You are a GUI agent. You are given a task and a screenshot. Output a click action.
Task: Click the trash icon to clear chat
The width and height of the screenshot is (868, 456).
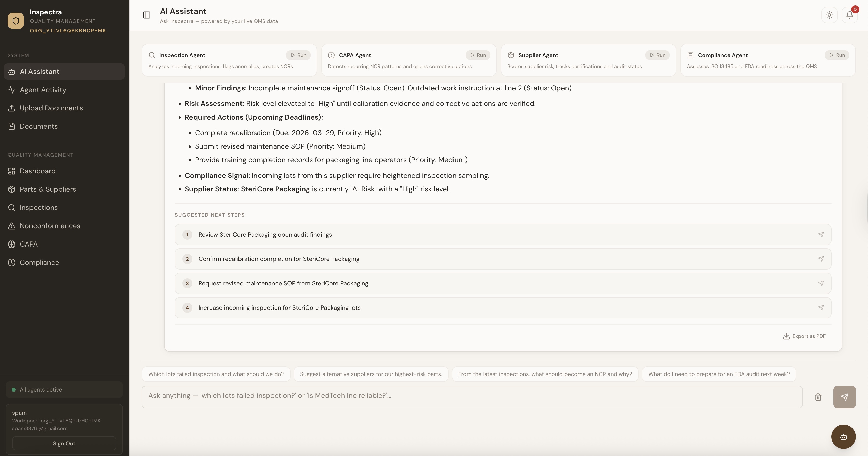tap(818, 397)
